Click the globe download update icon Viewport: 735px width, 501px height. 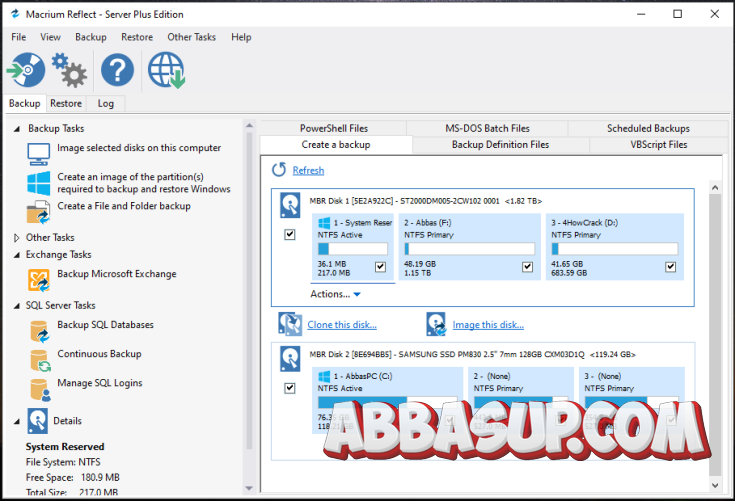pyautogui.click(x=166, y=70)
